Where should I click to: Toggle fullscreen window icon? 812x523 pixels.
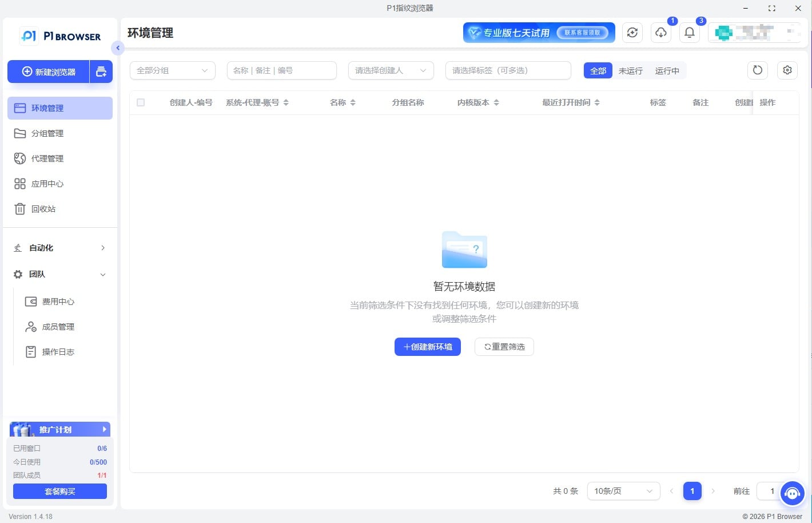772,8
